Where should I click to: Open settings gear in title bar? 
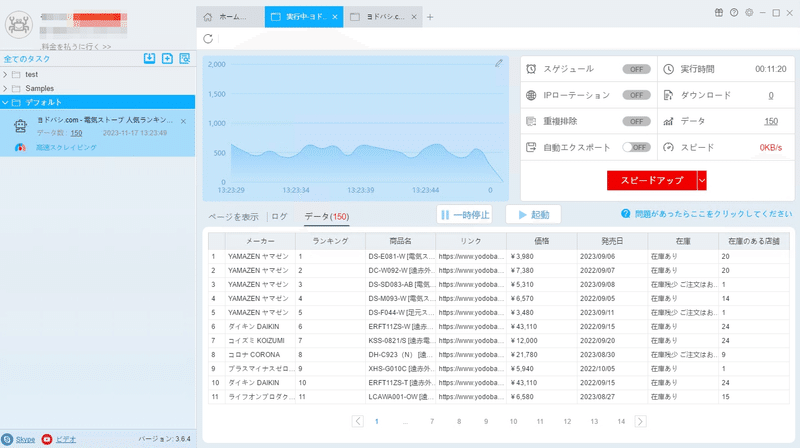(x=748, y=13)
